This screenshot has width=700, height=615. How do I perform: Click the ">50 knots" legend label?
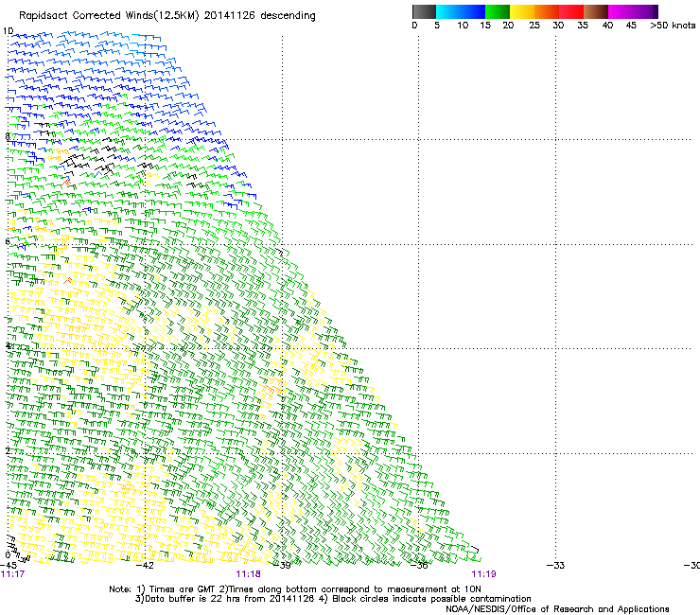click(673, 26)
